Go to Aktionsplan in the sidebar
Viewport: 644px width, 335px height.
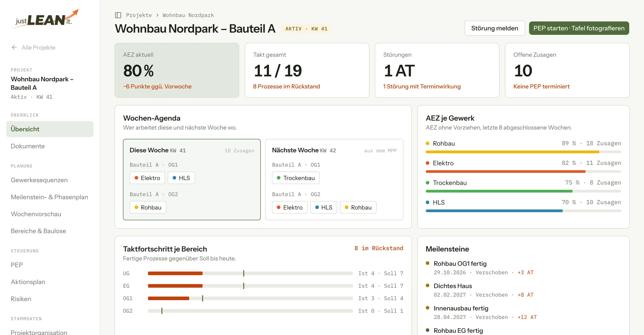(x=28, y=282)
